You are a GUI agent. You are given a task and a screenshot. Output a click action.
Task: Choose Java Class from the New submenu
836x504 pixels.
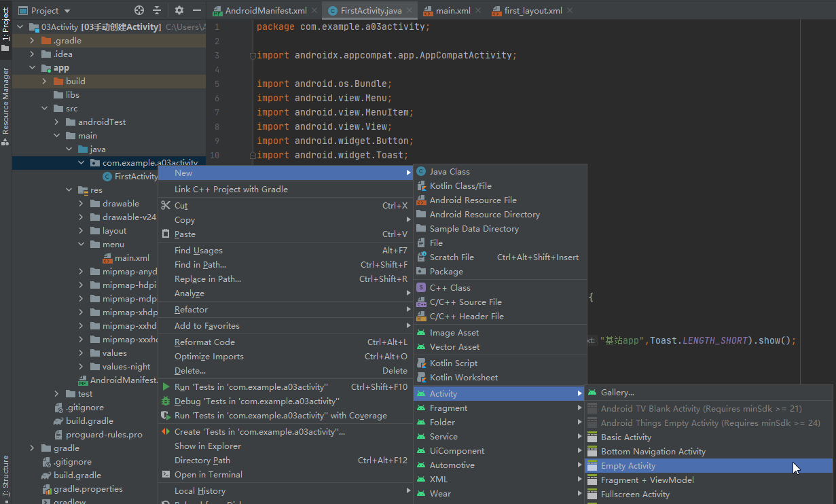pos(500,172)
